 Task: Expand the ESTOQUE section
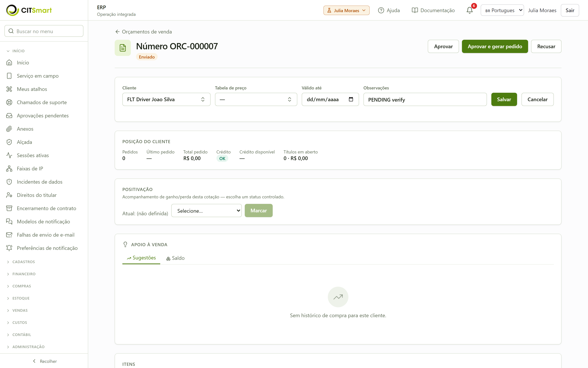pyautogui.click(x=18, y=298)
